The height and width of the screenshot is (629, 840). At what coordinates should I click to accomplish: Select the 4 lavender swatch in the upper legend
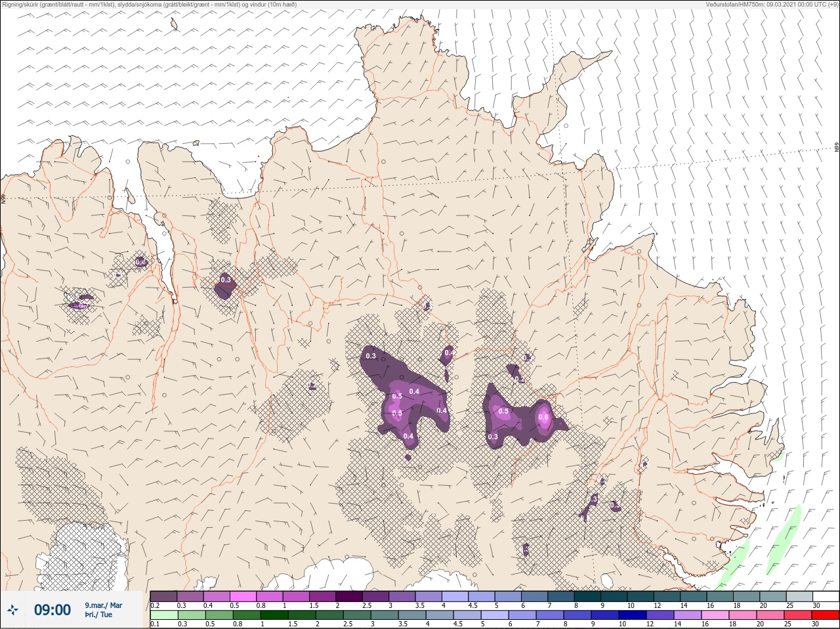(455, 596)
